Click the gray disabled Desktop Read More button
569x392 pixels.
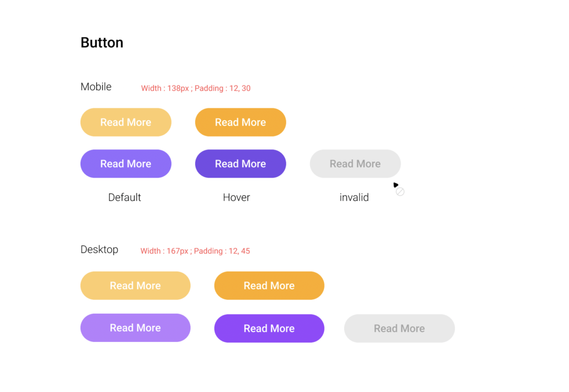(399, 328)
